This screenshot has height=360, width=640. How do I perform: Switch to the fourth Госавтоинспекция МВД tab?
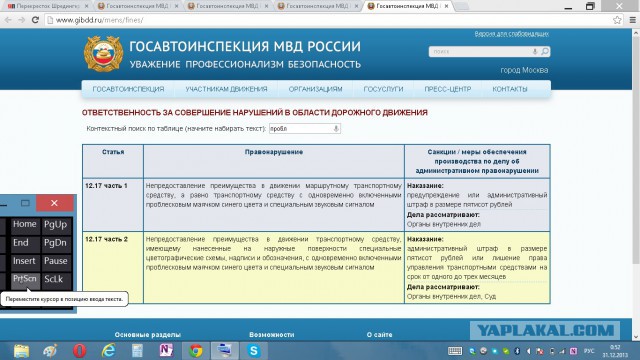click(318, 6)
